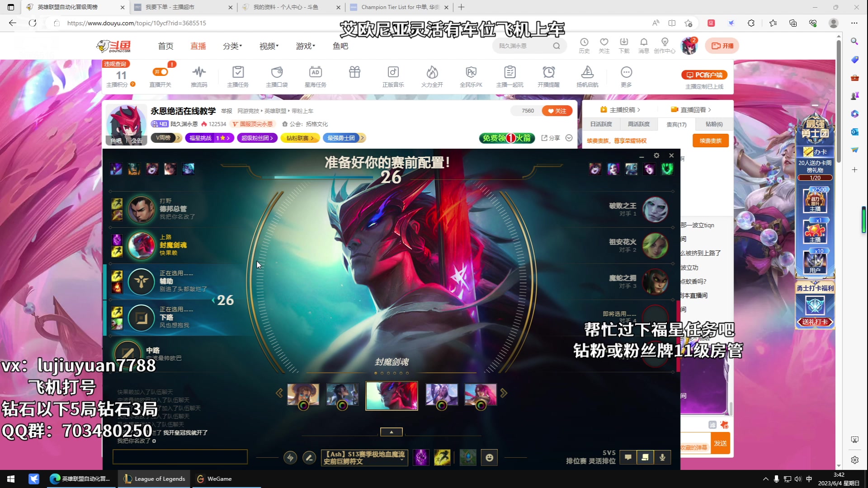Expand the circled chevron beside 分享
Image resolution: width=868 pixels, height=488 pixels.
pyautogui.click(x=569, y=138)
